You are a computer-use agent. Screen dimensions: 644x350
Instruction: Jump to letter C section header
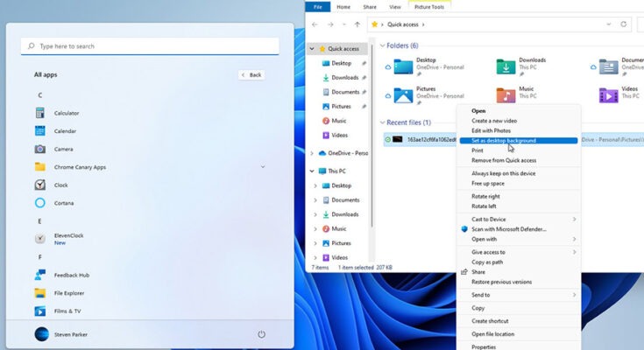[x=39, y=95]
